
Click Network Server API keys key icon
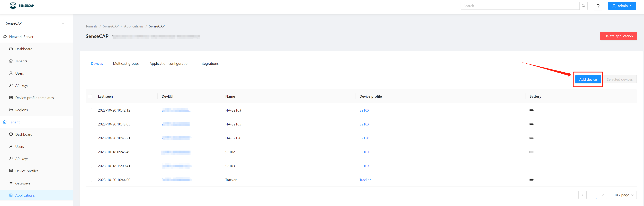click(11, 85)
